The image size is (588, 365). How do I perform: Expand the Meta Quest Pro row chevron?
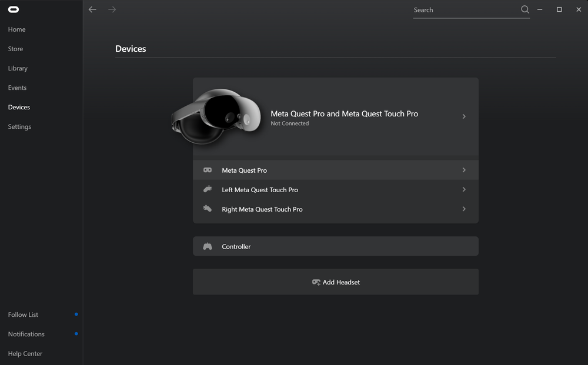[464, 170]
